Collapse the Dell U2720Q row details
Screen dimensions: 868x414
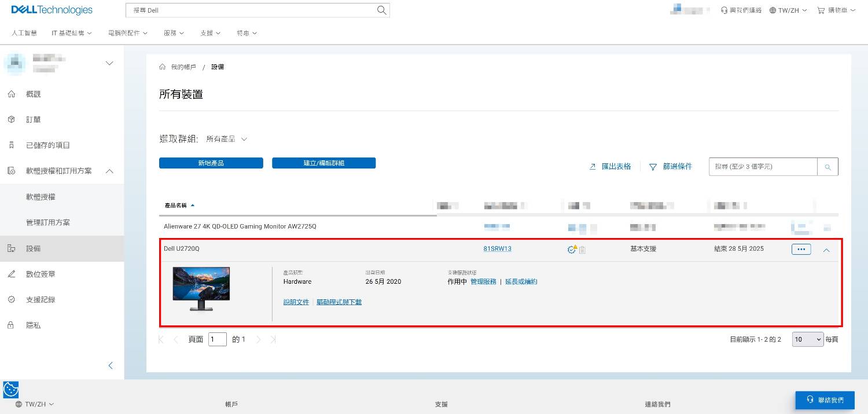(x=826, y=250)
